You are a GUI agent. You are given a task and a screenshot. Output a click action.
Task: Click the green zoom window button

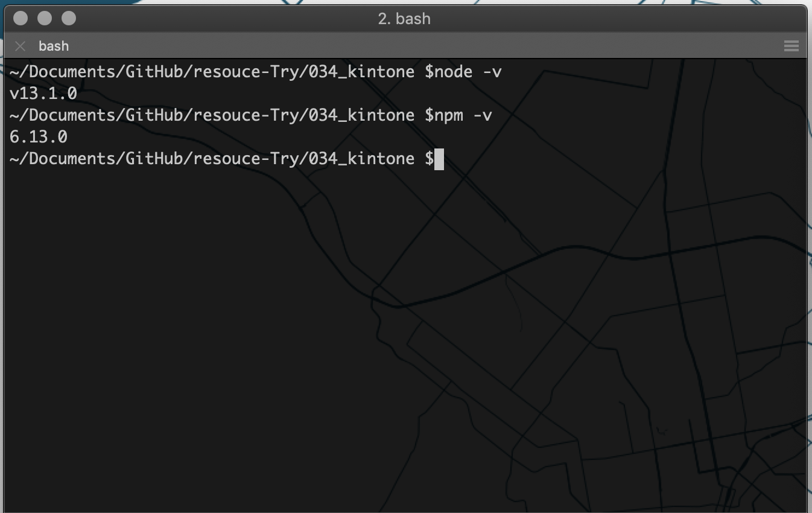(69, 19)
